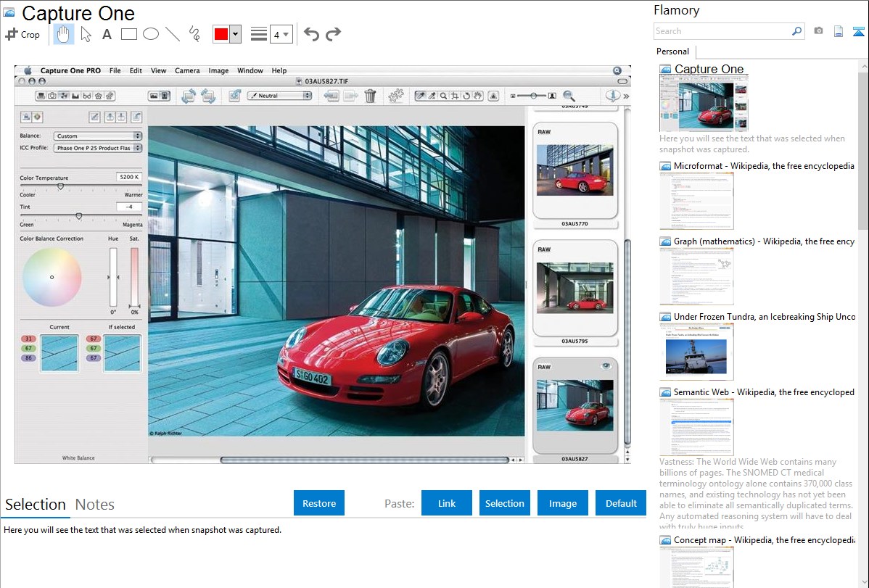
Task: Click the color balance correction wheel
Action: [52, 277]
